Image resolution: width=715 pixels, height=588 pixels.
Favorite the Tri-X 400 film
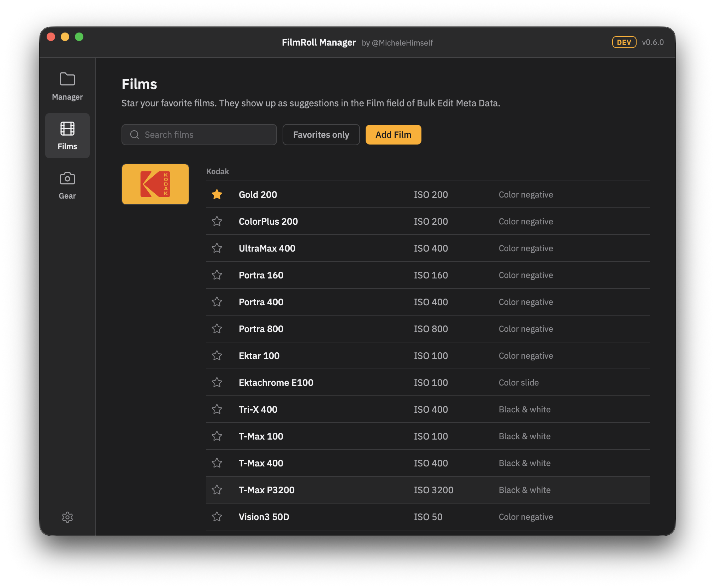[217, 409]
